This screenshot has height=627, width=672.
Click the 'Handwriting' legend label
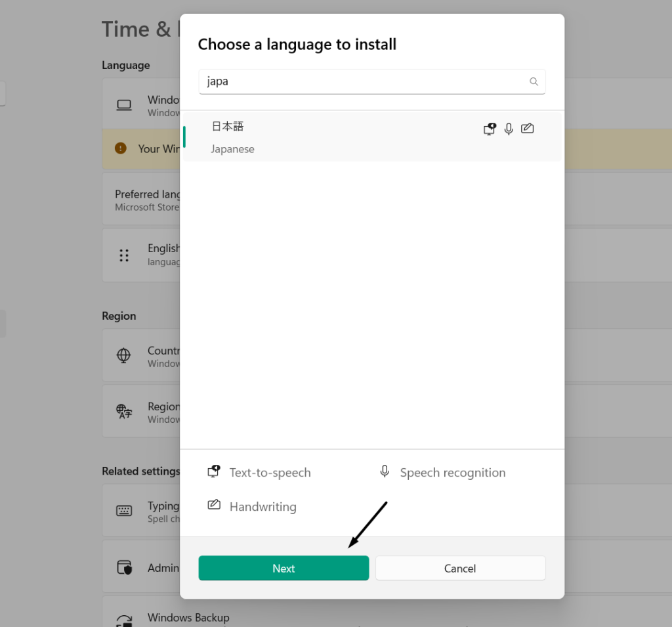(262, 507)
